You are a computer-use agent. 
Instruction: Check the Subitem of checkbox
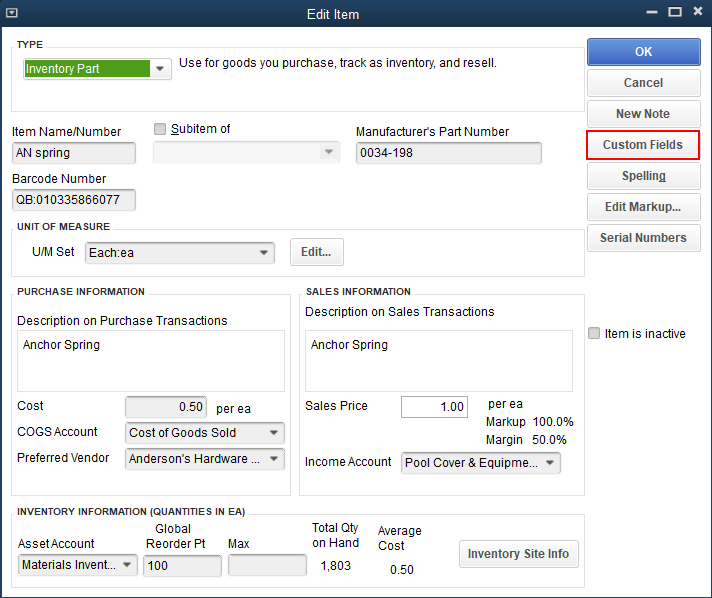pos(160,129)
